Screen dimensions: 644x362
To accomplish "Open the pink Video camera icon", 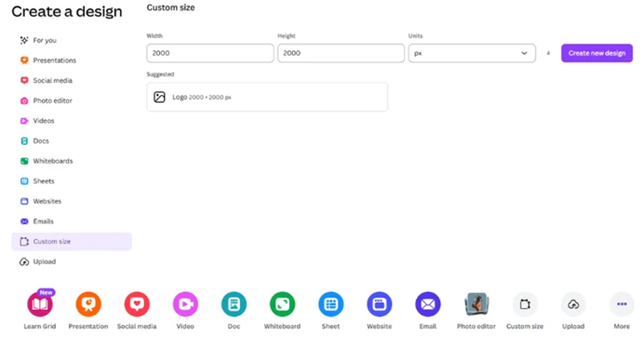I will click(x=185, y=304).
